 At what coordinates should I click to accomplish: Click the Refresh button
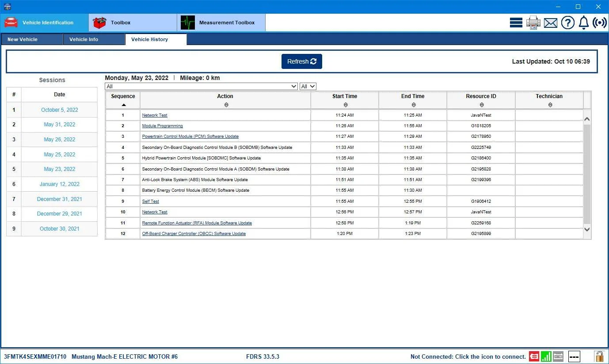tap(302, 61)
